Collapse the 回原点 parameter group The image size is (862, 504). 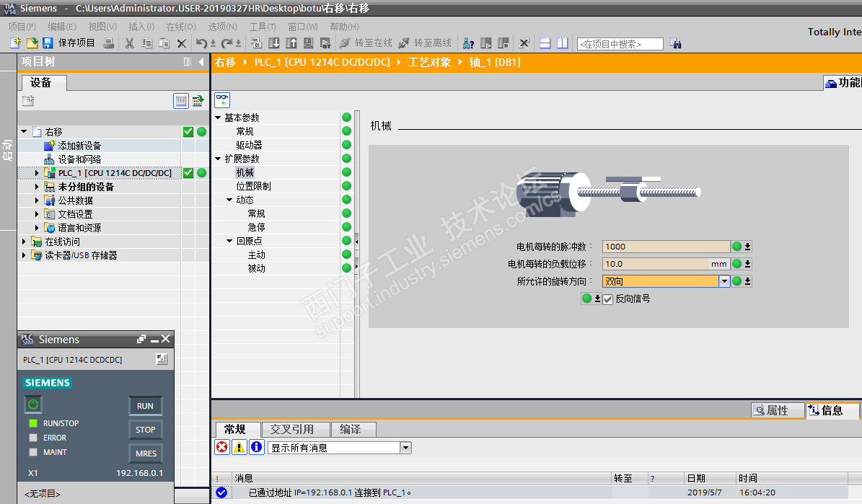(x=229, y=241)
